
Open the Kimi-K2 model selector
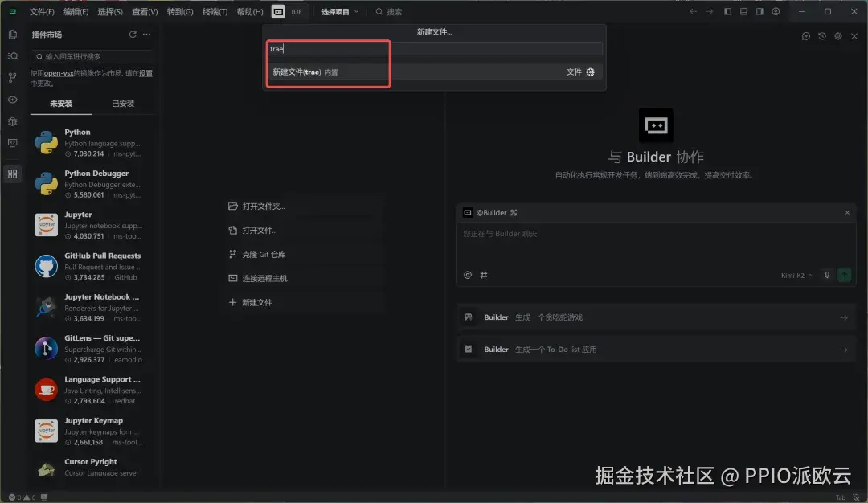click(x=796, y=276)
